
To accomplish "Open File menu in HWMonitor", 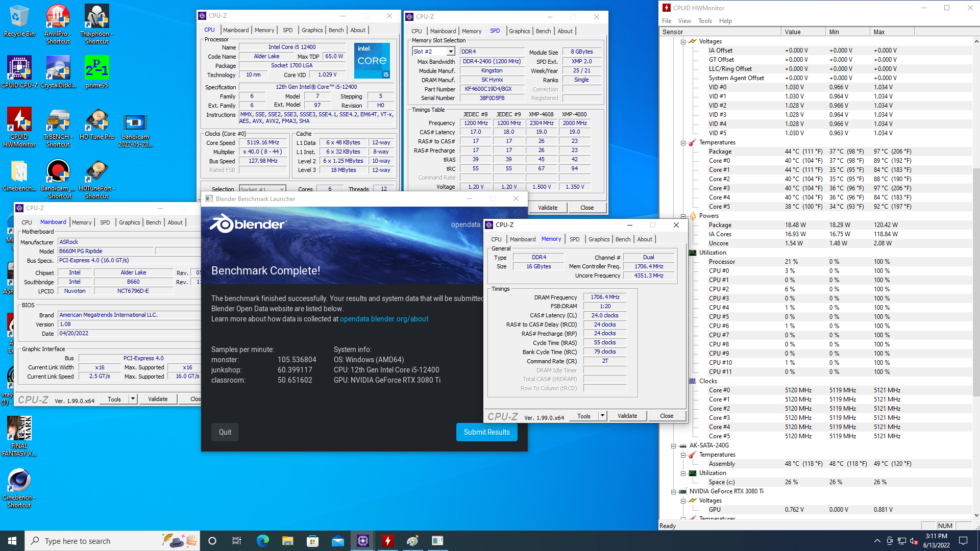I will pos(667,21).
